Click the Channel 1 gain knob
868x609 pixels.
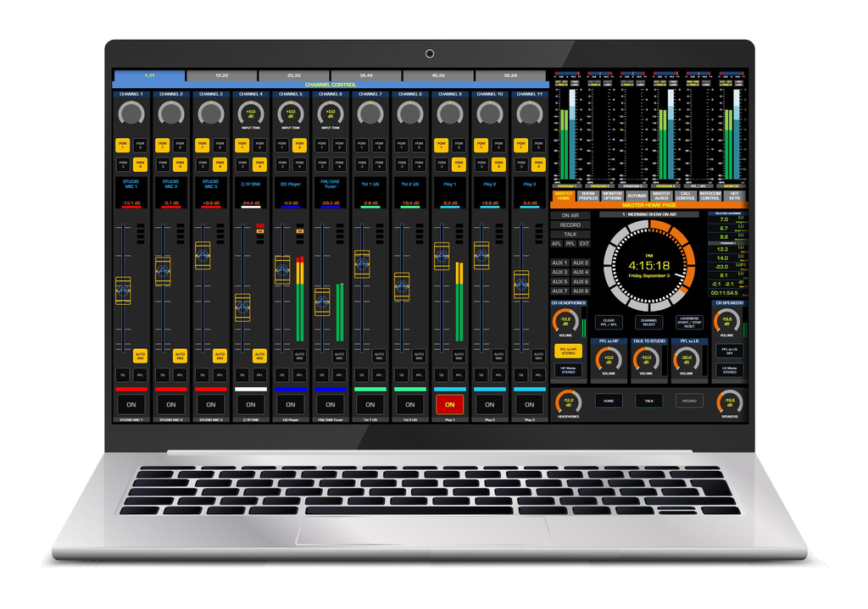click(131, 113)
